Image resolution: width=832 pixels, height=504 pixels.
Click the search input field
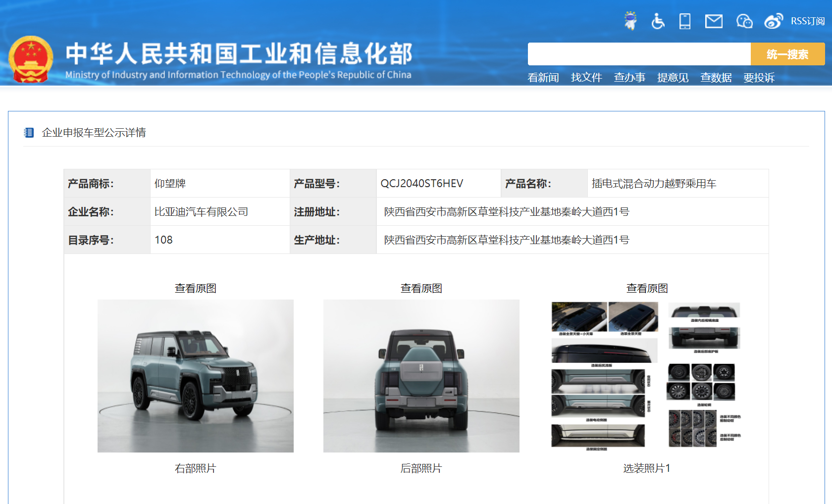click(639, 54)
